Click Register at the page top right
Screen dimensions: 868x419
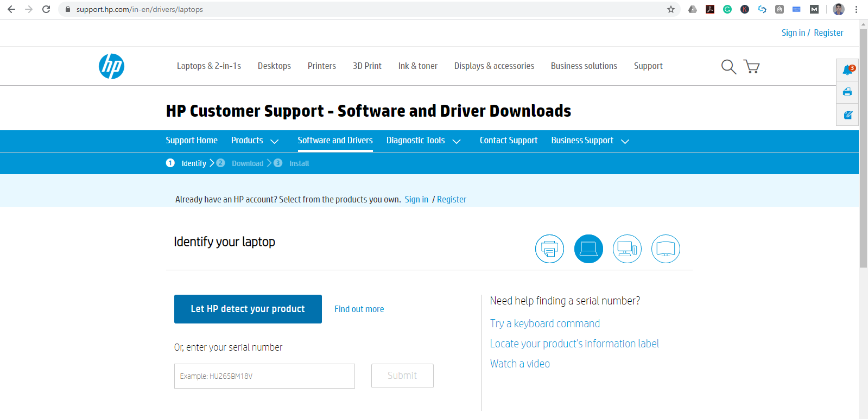[829, 33]
